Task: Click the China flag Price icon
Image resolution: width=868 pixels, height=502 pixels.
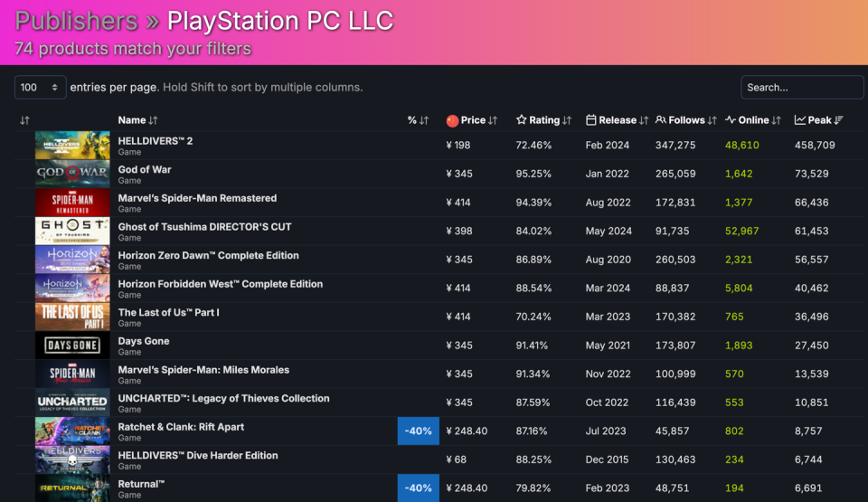Action: tap(452, 120)
